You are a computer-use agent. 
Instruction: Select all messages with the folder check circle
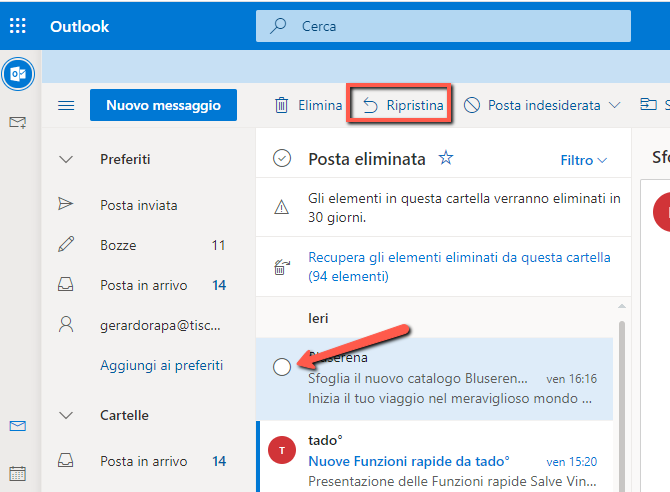(x=282, y=159)
